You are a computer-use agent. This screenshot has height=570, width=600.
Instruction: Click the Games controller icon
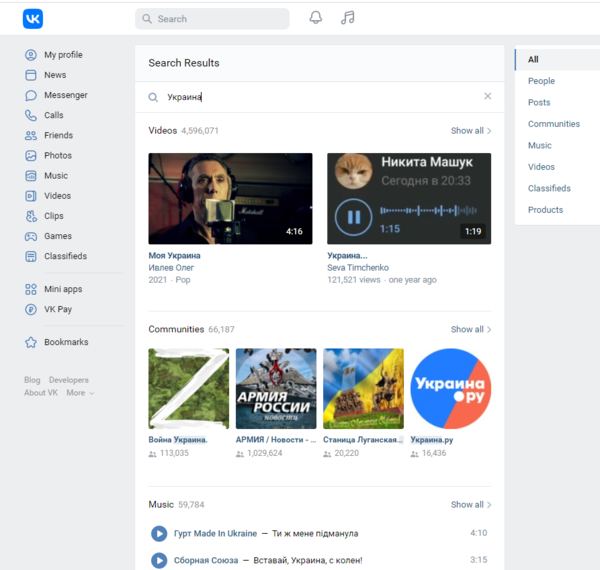coord(31,236)
